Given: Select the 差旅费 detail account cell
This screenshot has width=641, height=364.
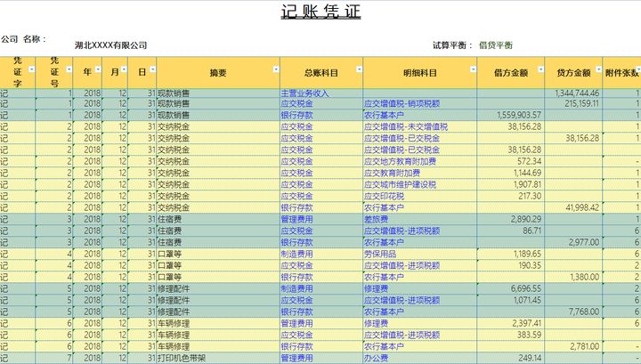Looking at the screenshot, I should 420,220.
